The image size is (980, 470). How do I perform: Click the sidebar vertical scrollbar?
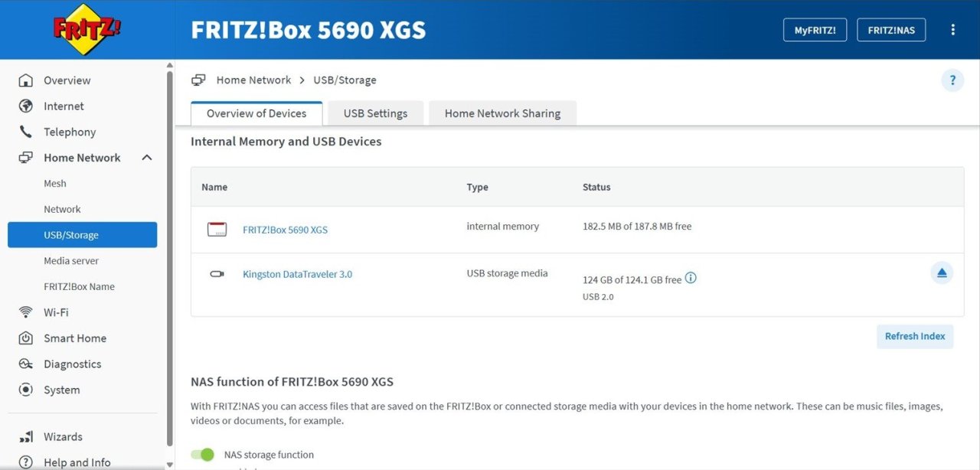pyautogui.click(x=170, y=260)
